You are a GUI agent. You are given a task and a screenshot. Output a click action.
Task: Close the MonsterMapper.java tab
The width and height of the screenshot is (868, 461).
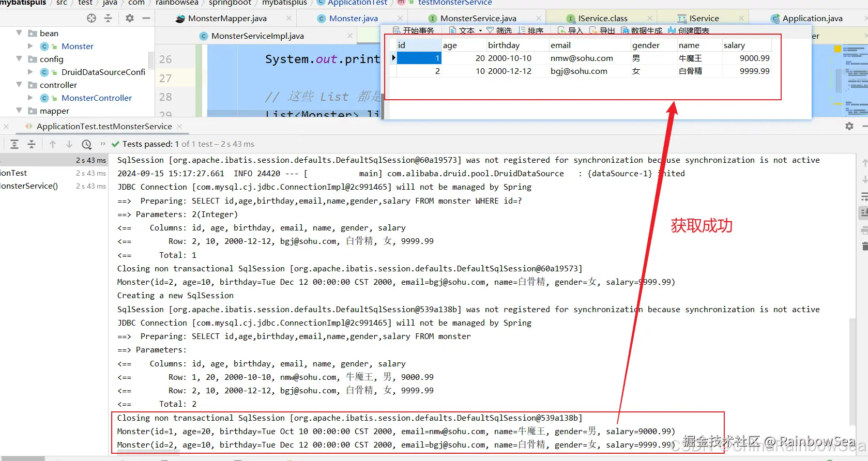click(x=289, y=18)
